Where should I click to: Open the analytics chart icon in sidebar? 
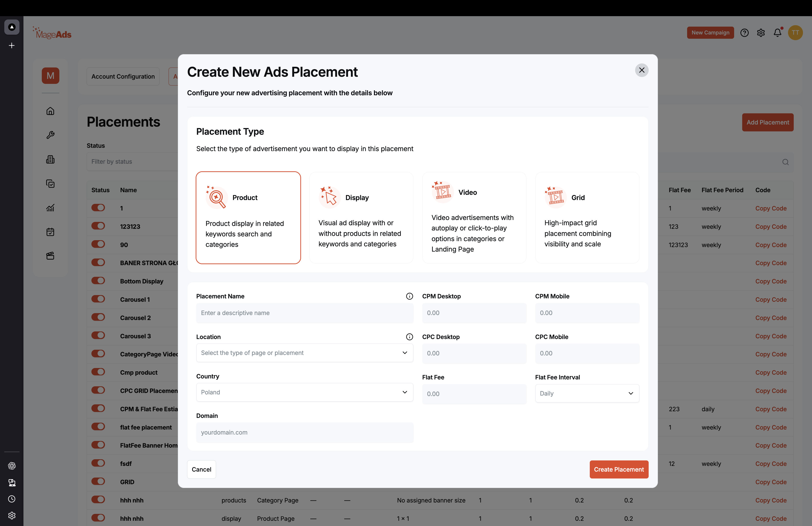pos(51,208)
